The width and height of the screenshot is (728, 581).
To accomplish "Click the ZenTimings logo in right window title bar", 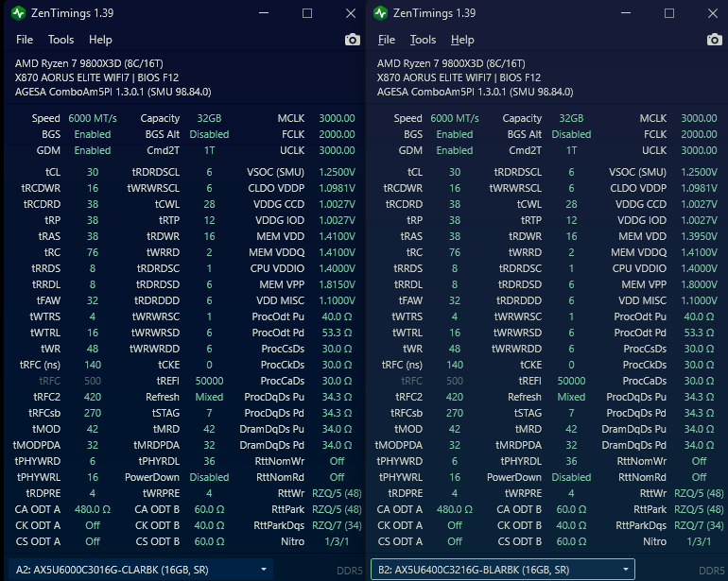I will pos(381,13).
